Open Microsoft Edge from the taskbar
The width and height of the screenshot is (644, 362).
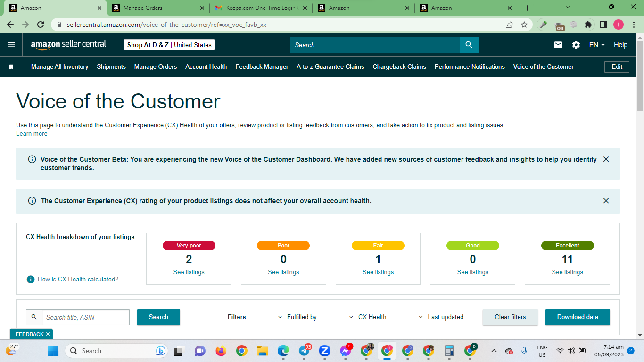pos(283,351)
